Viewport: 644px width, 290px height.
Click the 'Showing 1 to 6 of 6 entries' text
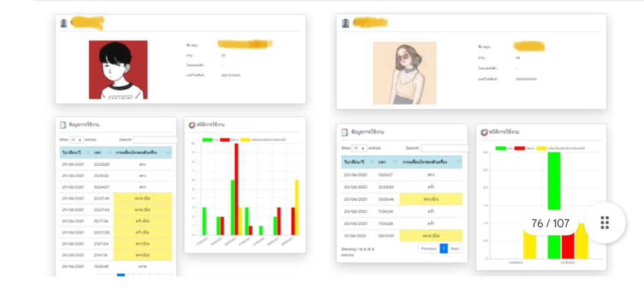coord(358,252)
